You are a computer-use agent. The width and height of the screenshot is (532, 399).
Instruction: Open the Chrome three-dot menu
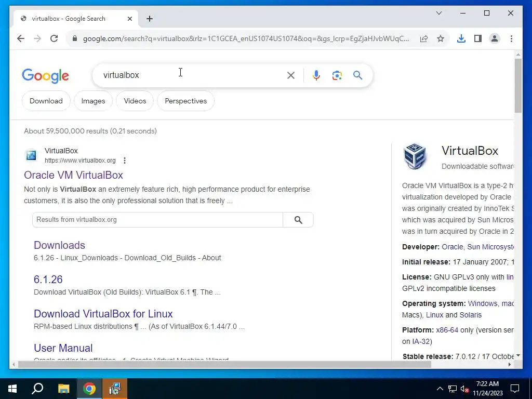(511, 38)
